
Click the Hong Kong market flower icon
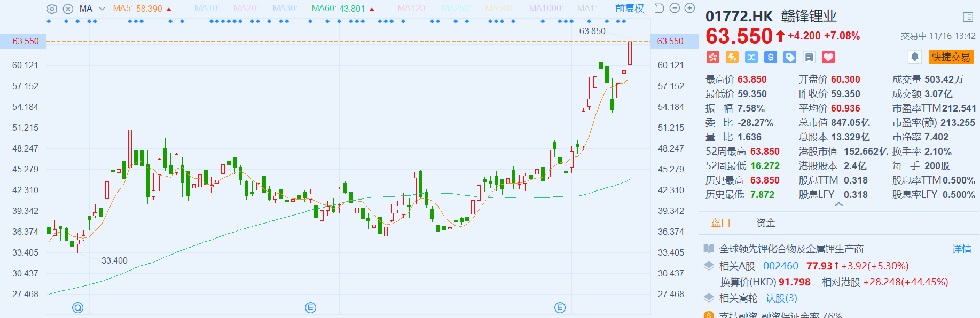click(x=713, y=57)
